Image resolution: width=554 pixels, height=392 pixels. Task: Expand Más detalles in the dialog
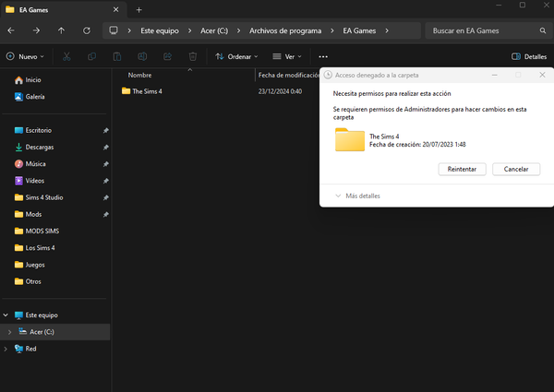pos(357,196)
